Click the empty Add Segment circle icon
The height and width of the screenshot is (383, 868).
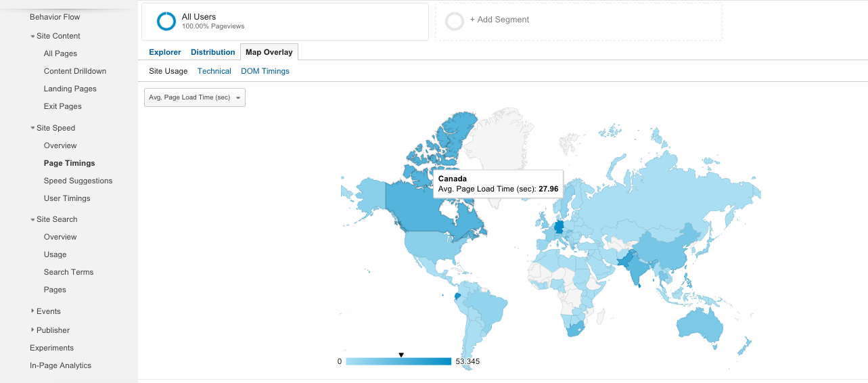tap(455, 22)
